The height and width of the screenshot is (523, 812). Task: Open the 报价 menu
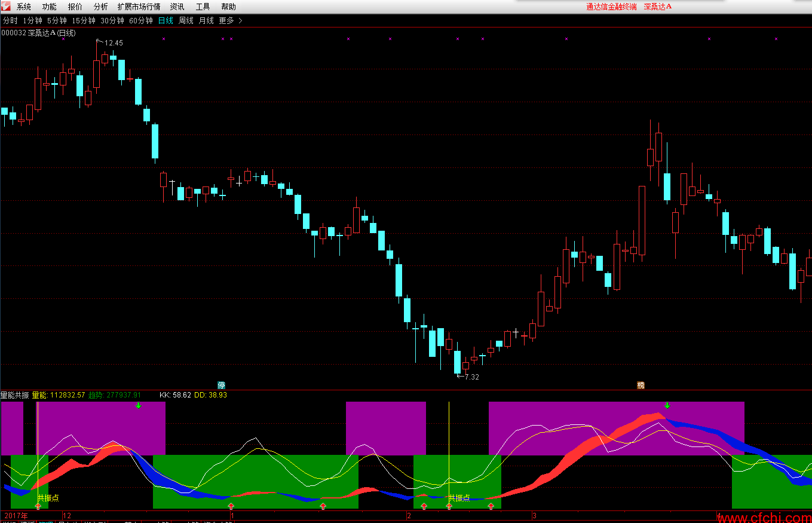click(x=75, y=7)
